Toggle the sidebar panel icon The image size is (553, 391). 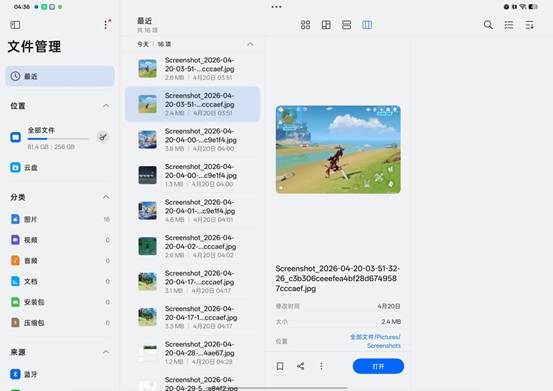pos(16,25)
